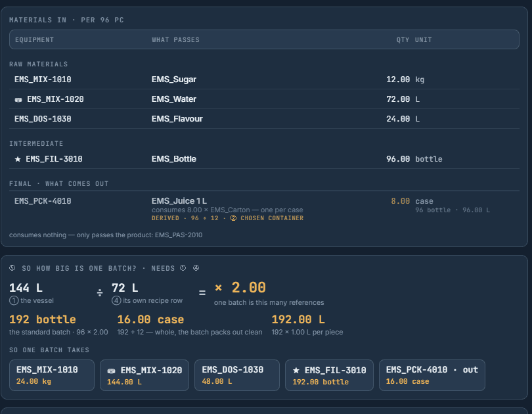The width and height of the screenshot is (532, 414).
Task: Select the EMS_Bottle table cell
Action: 173,159
